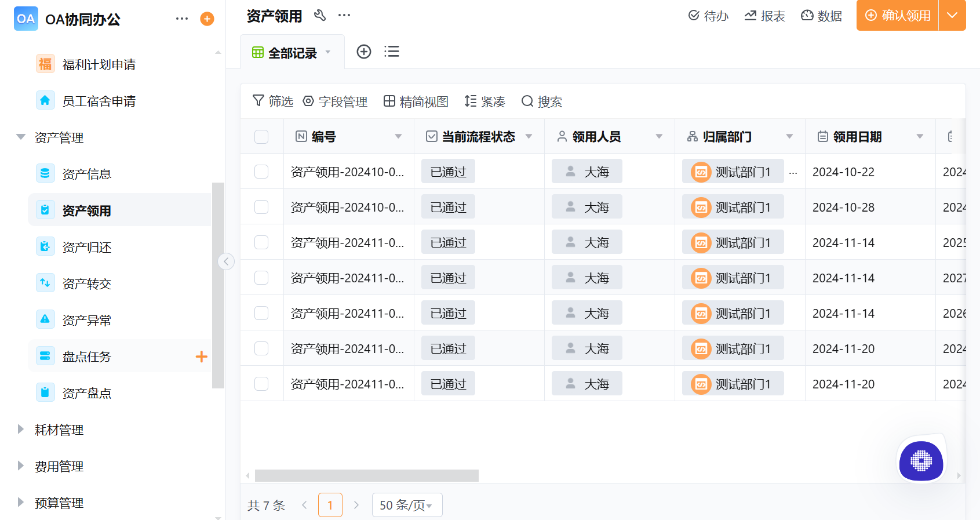The width and height of the screenshot is (980, 520).
Task: Open 福利计划申请 in the sidebar
Action: (x=99, y=64)
